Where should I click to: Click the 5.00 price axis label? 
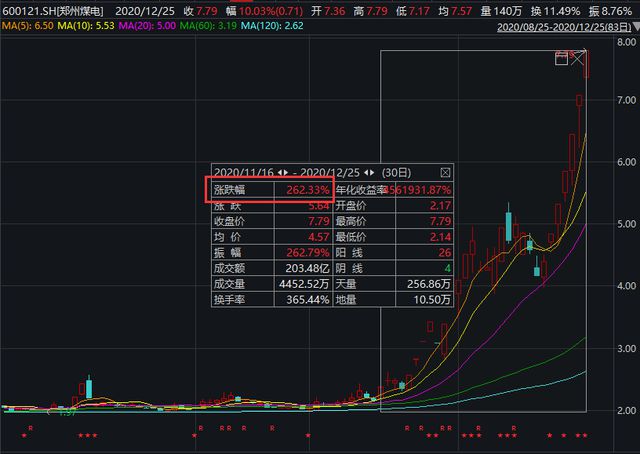click(627, 224)
